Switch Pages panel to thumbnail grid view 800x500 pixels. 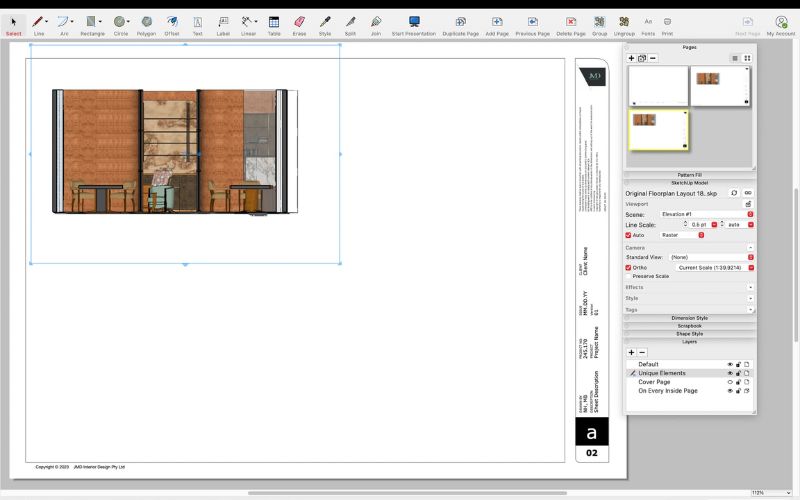(747, 58)
